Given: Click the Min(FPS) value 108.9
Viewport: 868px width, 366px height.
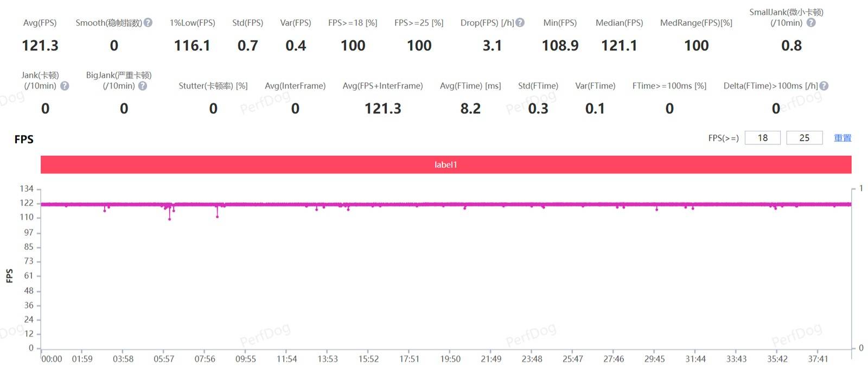Looking at the screenshot, I should [560, 46].
